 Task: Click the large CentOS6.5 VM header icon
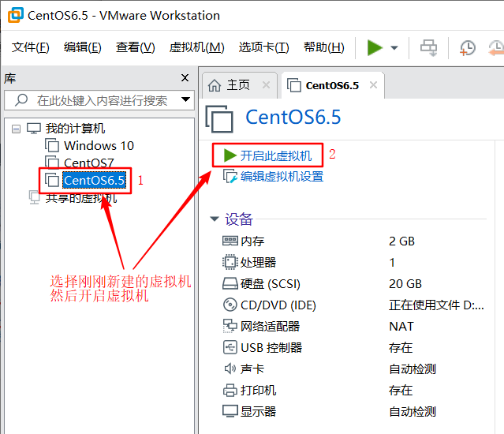[x=219, y=119]
